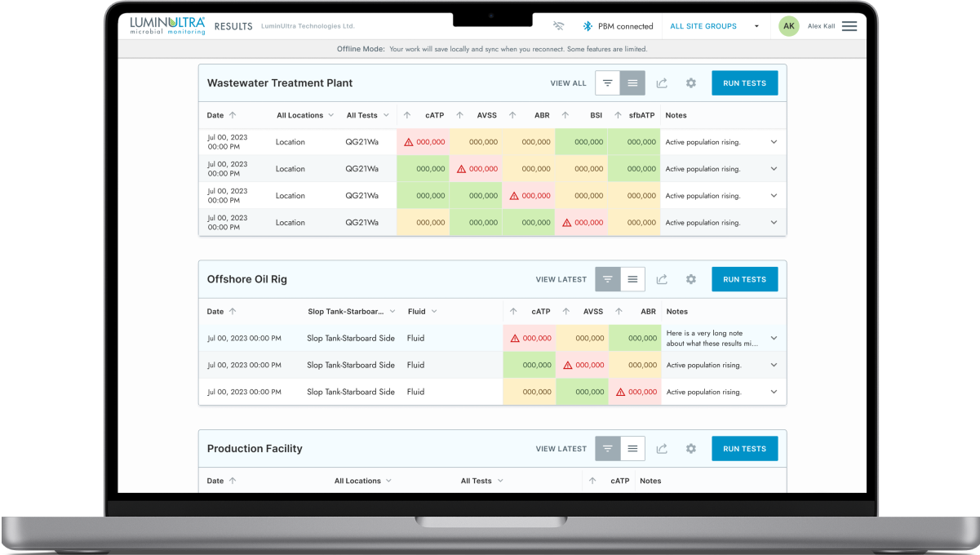
Task: Click red cATP alert cell in Offshore Oil Rig
Action: [531, 338]
